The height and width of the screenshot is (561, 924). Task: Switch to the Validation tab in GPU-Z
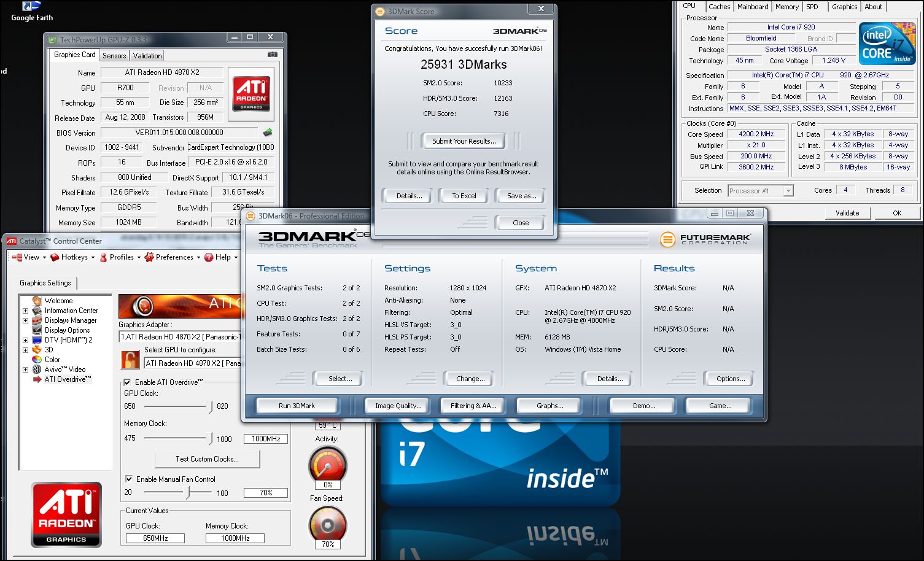click(x=147, y=56)
